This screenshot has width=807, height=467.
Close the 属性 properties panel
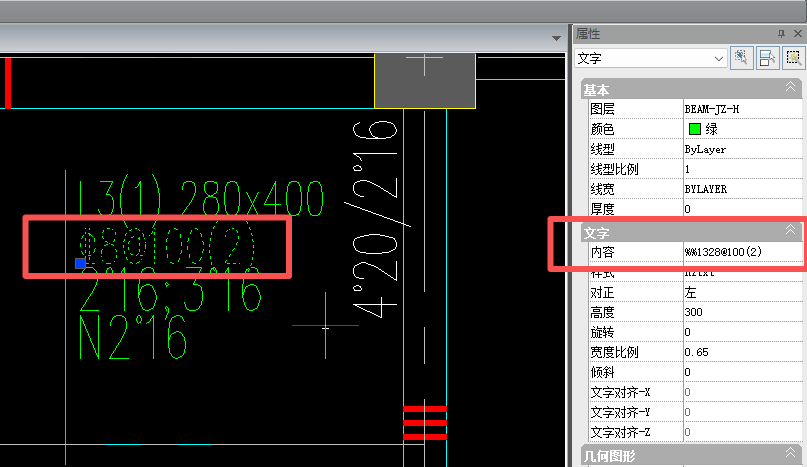pos(798,33)
